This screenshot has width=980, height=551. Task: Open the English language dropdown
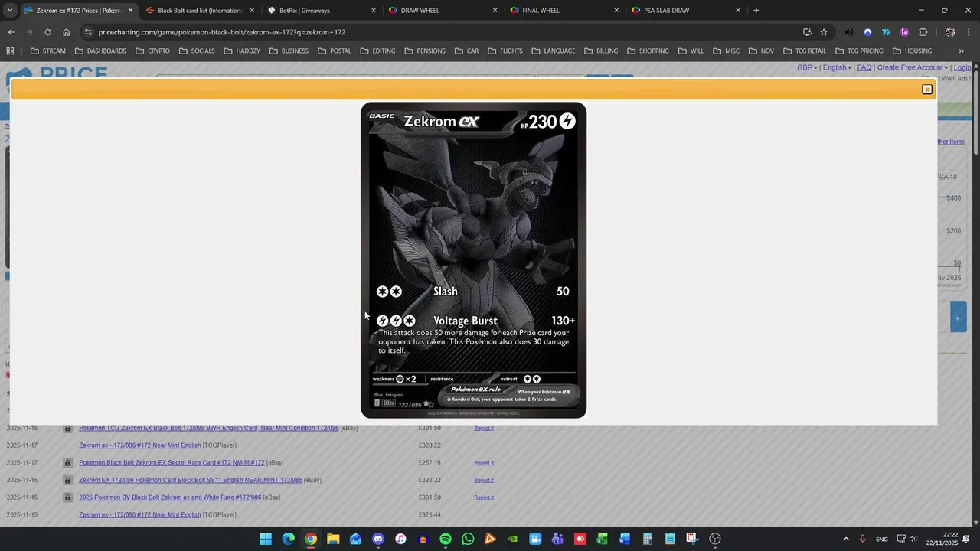click(837, 67)
